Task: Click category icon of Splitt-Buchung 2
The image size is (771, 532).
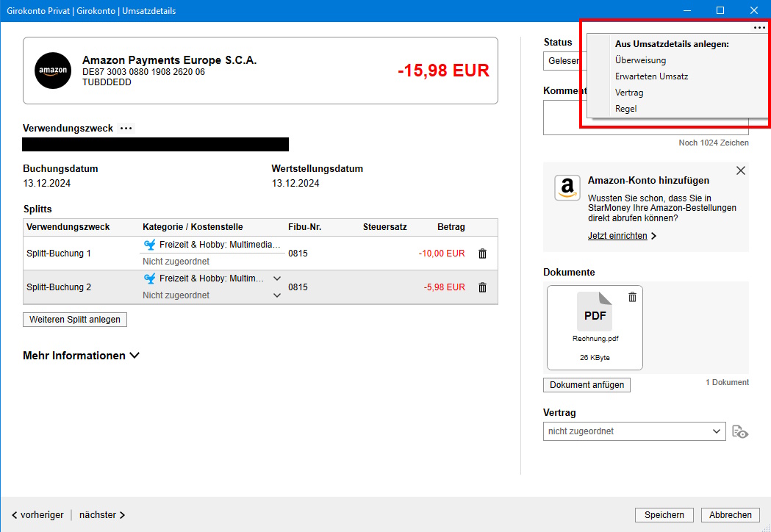Action: click(149, 278)
